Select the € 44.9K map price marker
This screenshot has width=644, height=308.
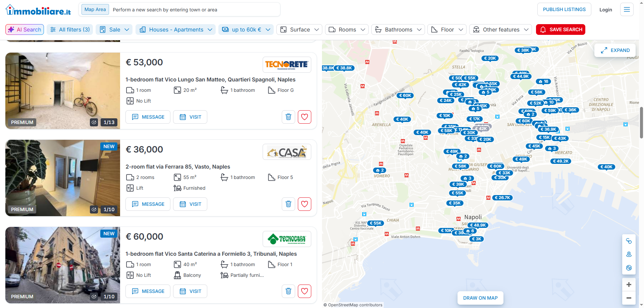click(x=521, y=76)
